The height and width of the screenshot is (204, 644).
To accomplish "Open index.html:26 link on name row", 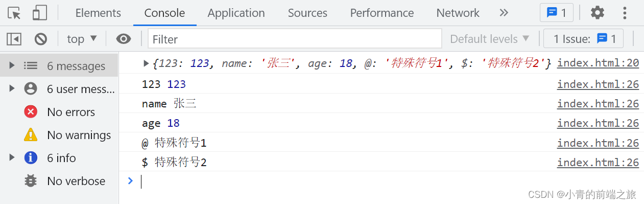I will 598,103.
